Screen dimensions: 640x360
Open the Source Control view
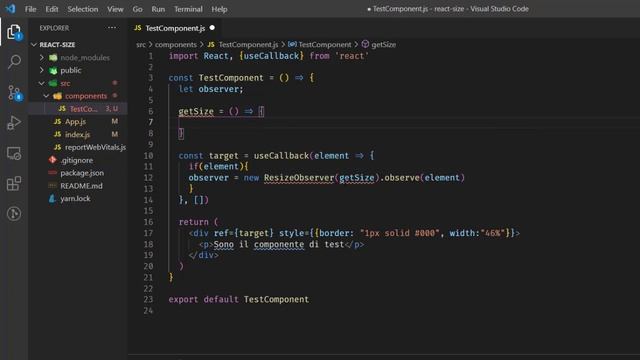14,93
